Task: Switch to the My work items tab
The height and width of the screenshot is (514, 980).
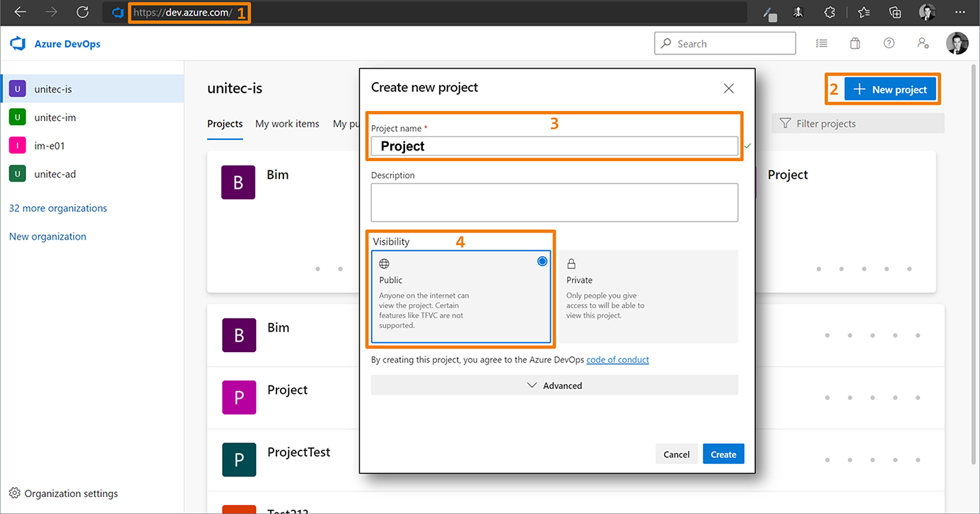Action: 287,124
